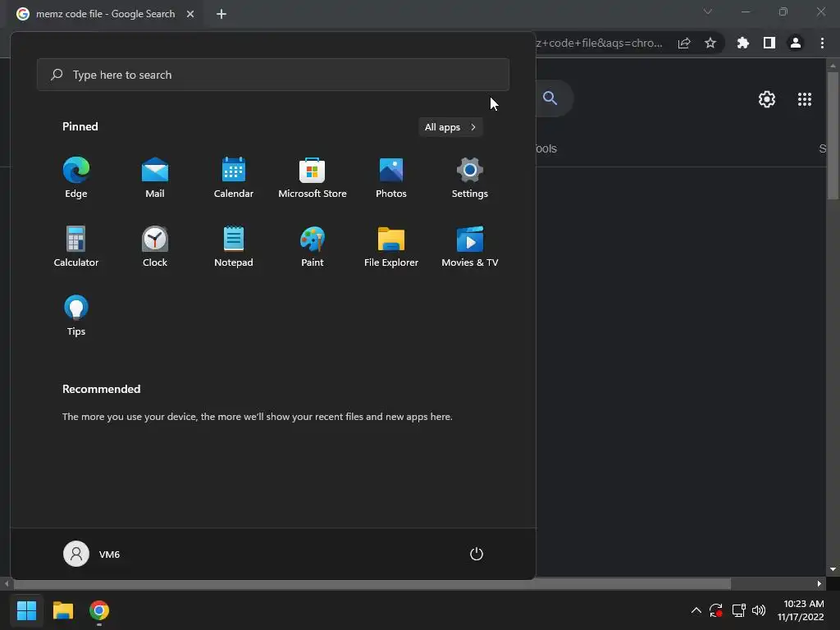Open File Explorer from pinned apps
Screen dimensions: 840x630
pyautogui.click(x=391, y=246)
